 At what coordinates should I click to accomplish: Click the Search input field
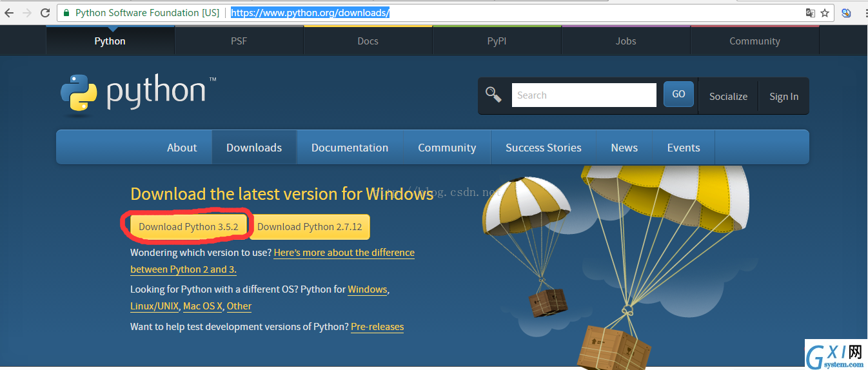584,95
